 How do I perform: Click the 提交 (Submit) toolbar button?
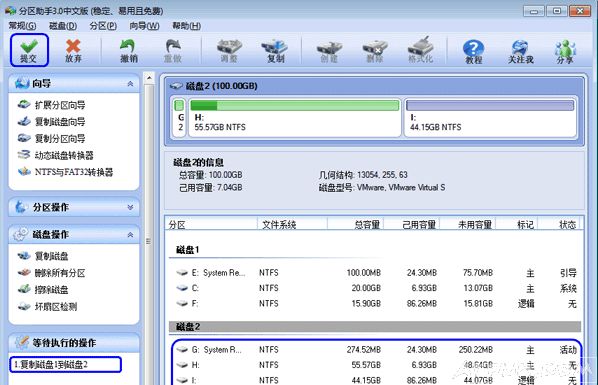tap(29, 50)
